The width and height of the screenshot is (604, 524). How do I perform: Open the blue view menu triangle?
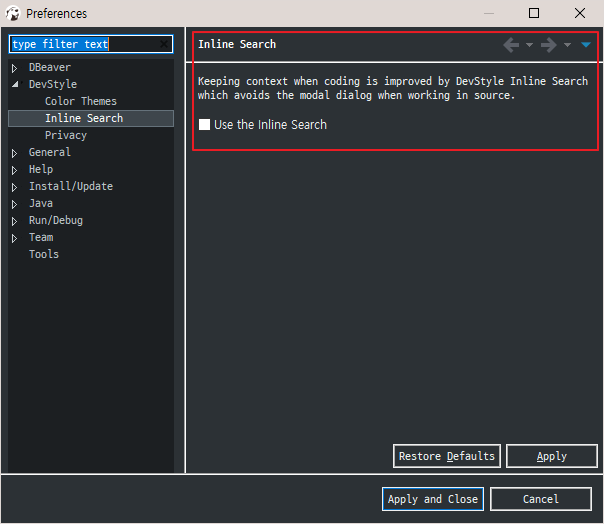click(x=586, y=45)
